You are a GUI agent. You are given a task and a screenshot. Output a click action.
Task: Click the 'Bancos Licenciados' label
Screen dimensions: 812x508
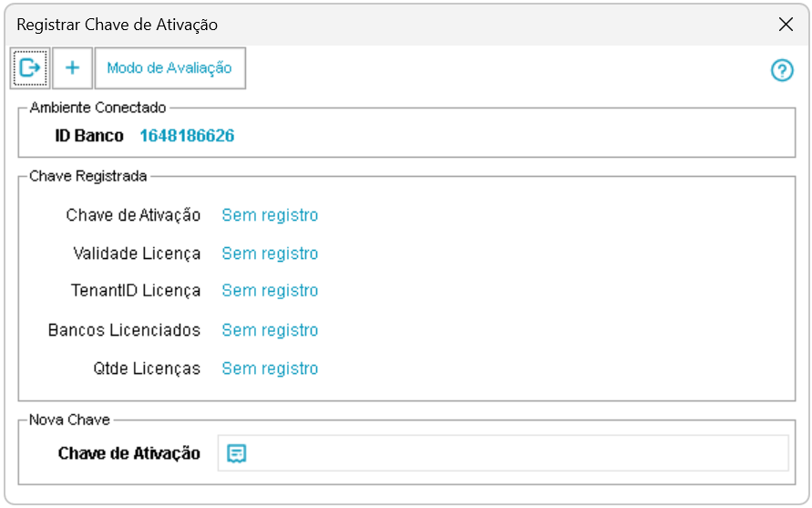click(x=124, y=330)
